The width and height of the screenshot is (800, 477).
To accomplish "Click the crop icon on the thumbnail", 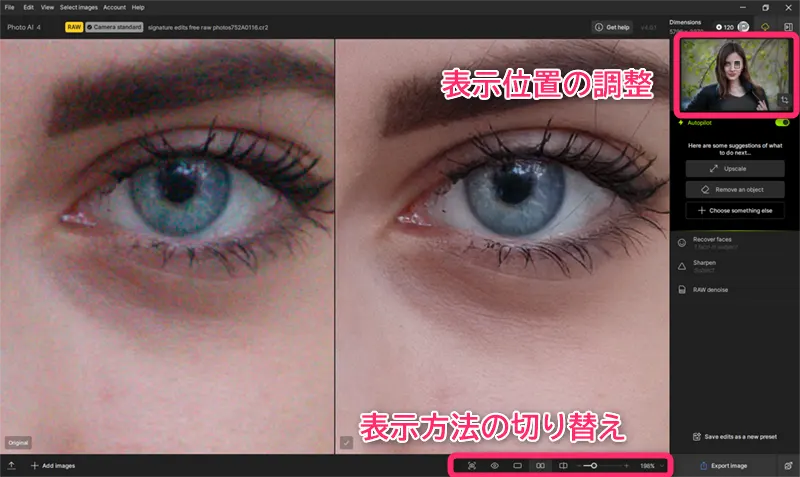I will click(784, 100).
